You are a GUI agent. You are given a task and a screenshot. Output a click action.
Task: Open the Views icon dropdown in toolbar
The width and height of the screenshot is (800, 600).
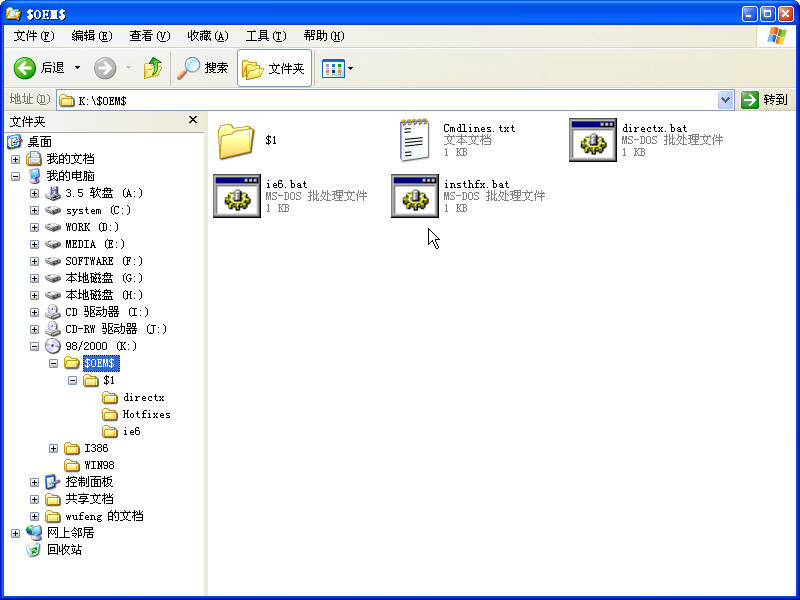(x=337, y=68)
